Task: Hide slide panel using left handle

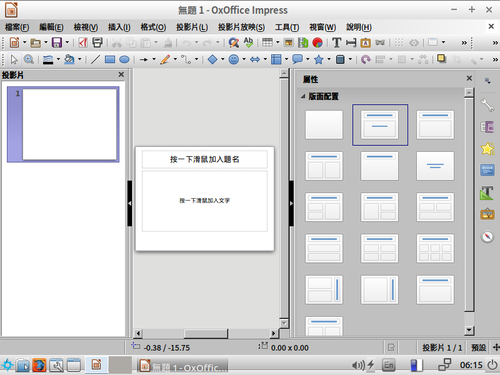Action: point(130,203)
